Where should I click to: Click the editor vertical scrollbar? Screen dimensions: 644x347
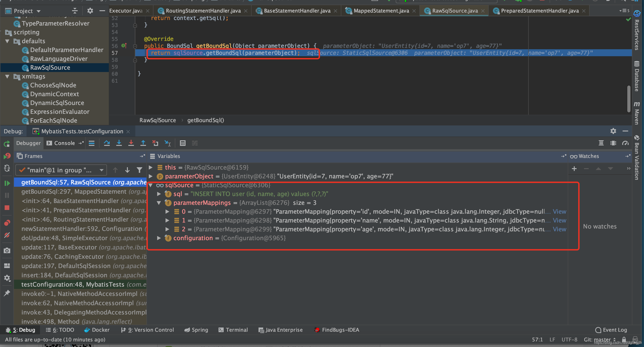[x=629, y=99]
